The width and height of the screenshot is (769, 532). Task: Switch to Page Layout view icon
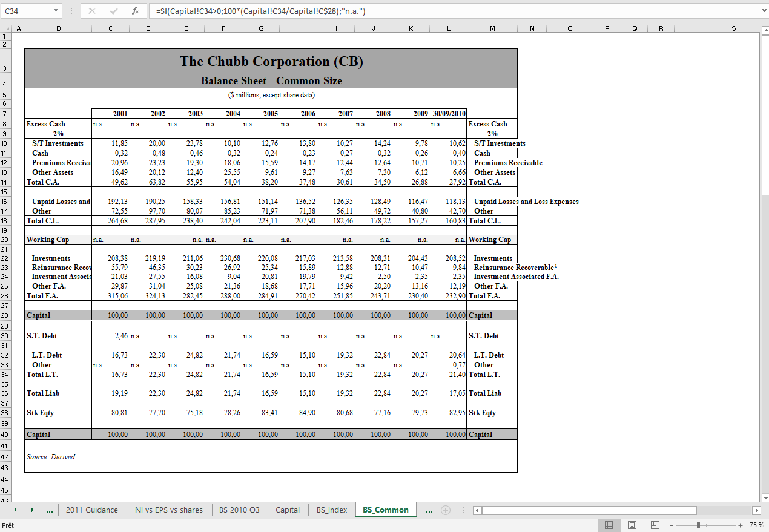pos(632,525)
